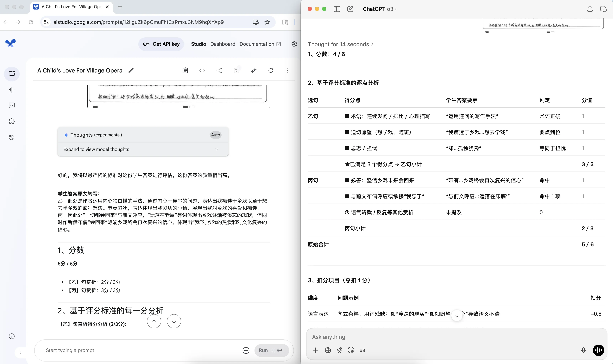613x364 pixels.
Task: Select the A Child's Love browser tab
Action: coord(71,7)
